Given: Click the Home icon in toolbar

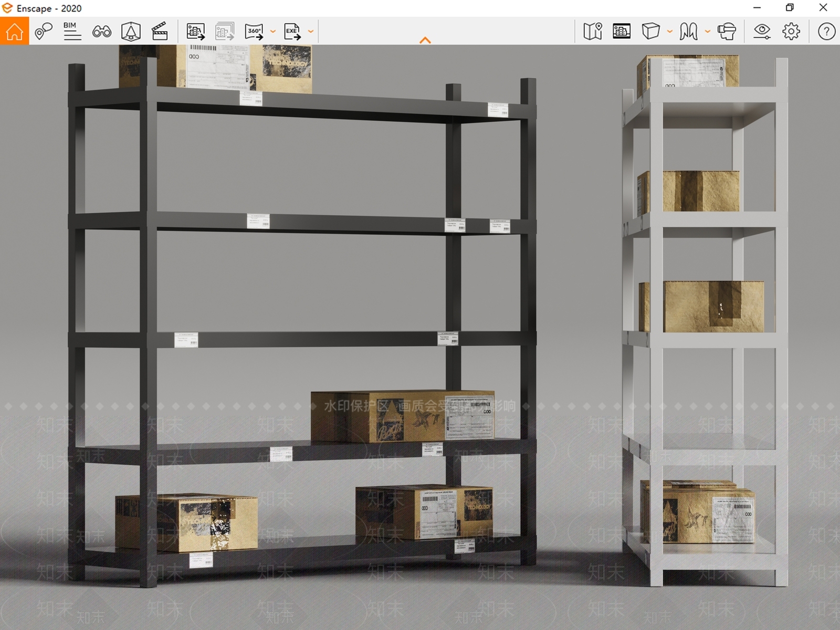Looking at the screenshot, I should (14, 31).
